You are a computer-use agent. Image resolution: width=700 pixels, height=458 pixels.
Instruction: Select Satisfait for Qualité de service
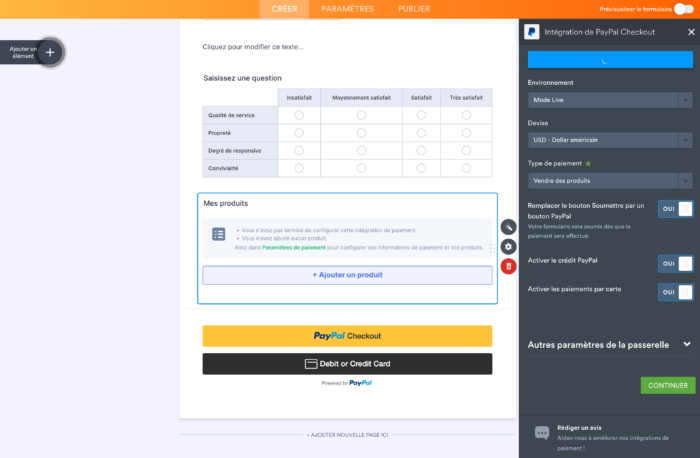421,115
